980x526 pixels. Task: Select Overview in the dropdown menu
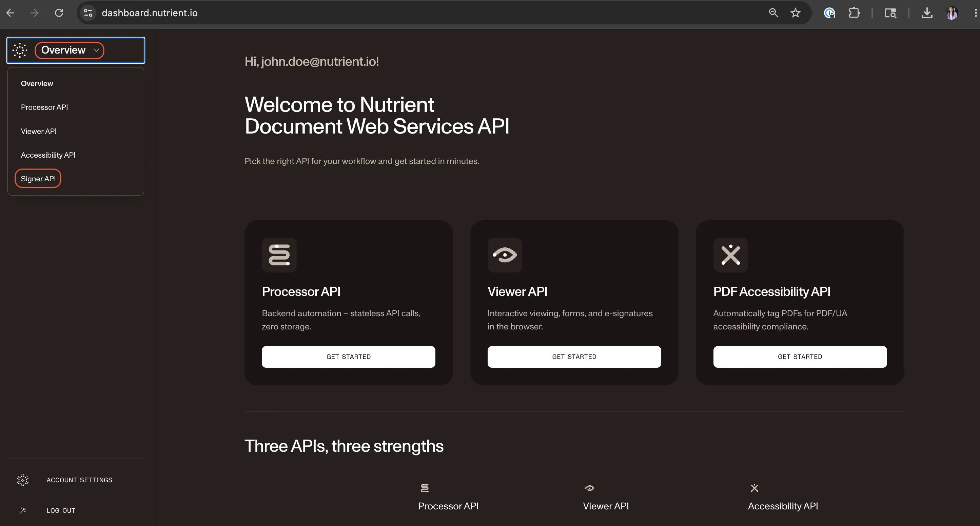pos(37,84)
